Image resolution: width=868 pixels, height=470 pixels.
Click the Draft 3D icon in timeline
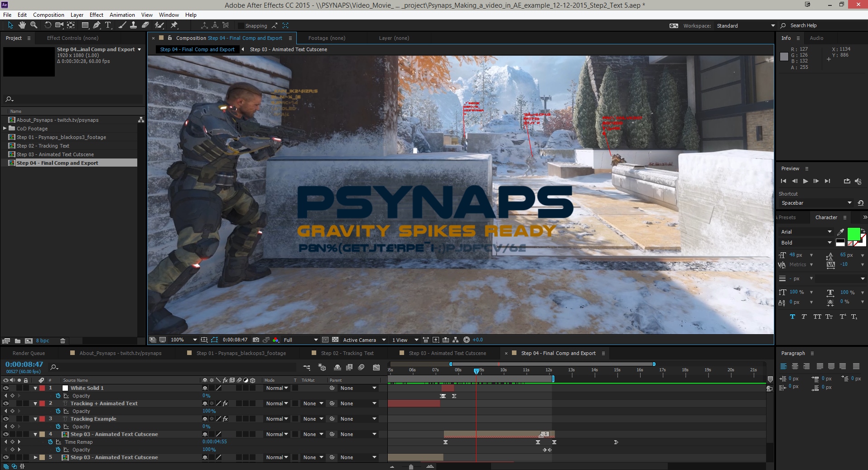pyautogui.click(x=322, y=367)
